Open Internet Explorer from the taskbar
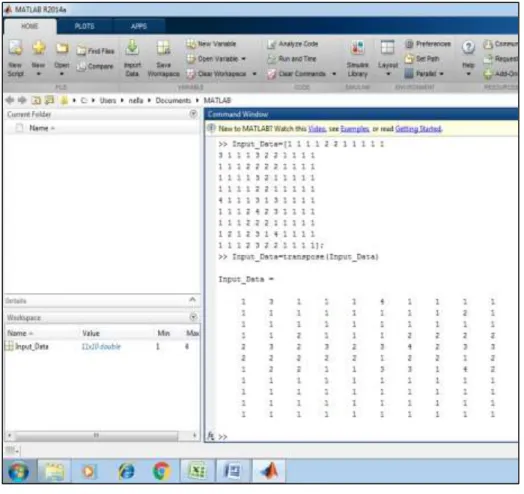Image resolution: width=524 pixels, height=494 pixels. tap(126, 472)
